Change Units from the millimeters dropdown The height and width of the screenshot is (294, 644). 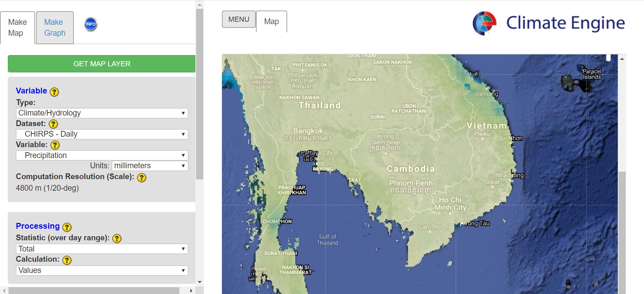click(x=150, y=166)
